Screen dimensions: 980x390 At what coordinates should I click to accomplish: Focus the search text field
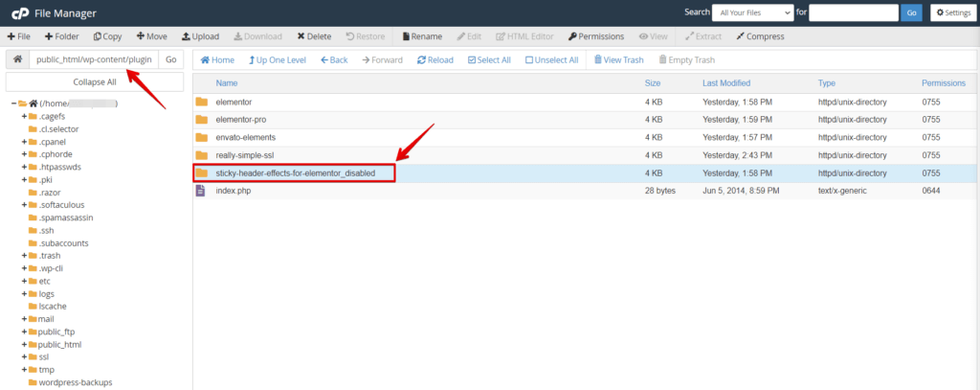pyautogui.click(x=853, y=12)
